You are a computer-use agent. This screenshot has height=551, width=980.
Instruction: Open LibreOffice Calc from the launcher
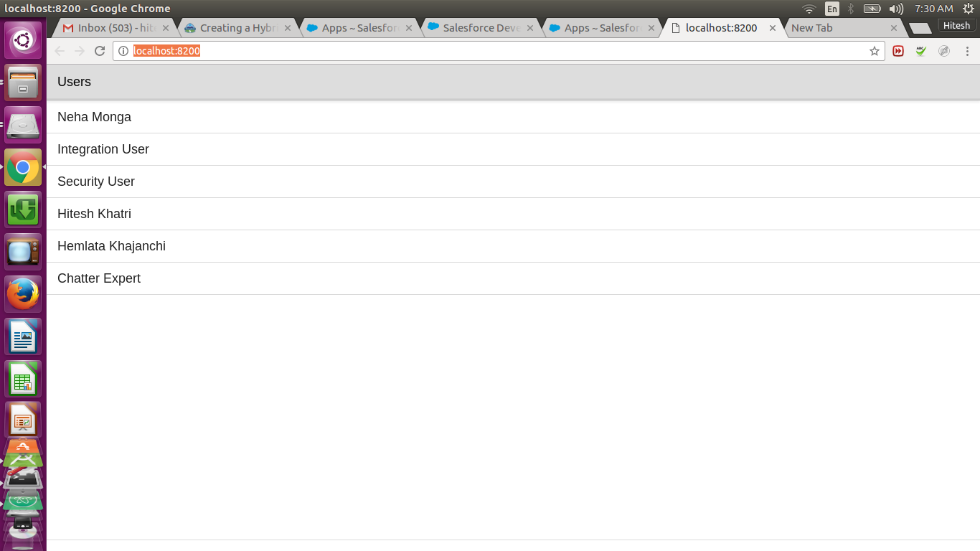point(23,379)
